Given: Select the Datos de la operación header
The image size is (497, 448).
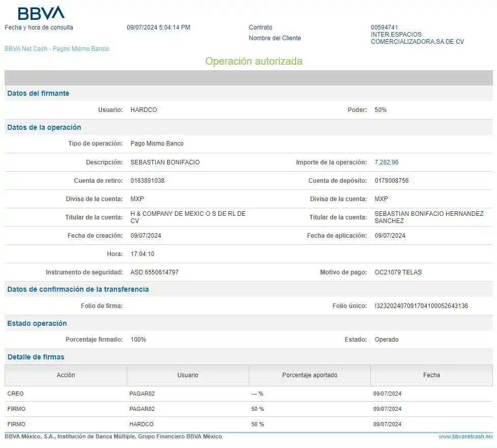Looking at the screenshot, I should (x=44, y=127).
